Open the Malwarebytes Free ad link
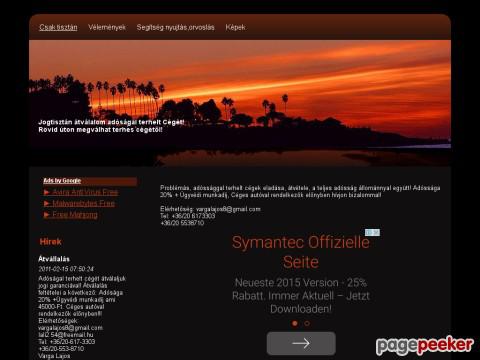 (83, 203)
